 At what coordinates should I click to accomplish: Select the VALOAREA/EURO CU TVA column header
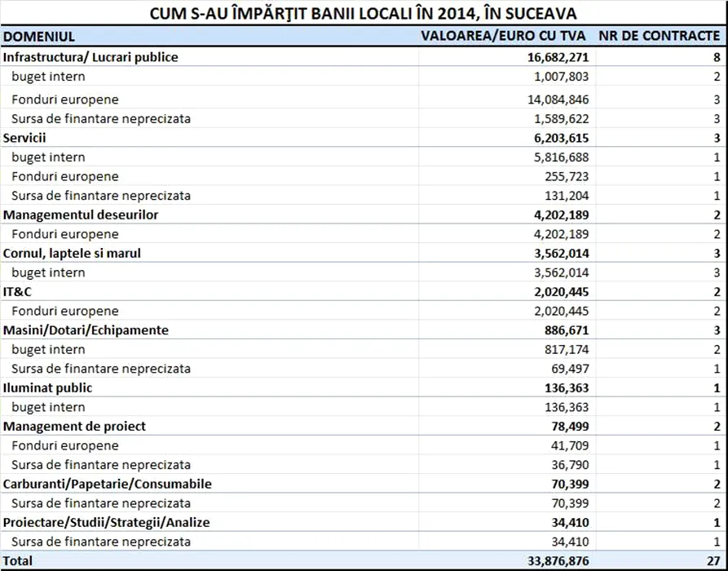503,36
